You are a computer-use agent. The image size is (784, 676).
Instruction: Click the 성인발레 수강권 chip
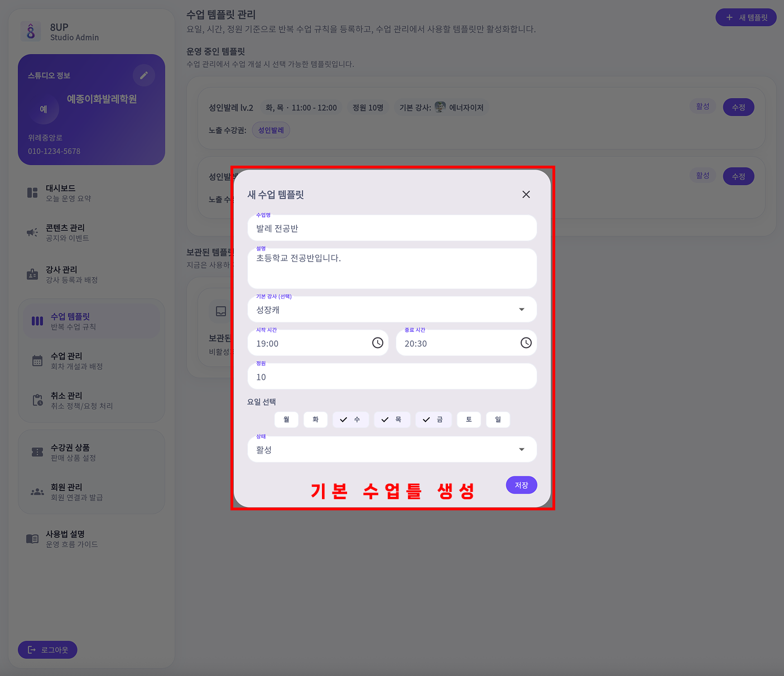(x=271, y=130)
